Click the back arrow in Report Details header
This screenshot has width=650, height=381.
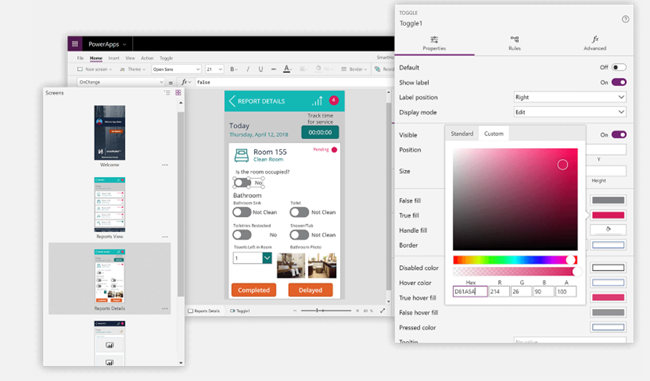[232, 101]
